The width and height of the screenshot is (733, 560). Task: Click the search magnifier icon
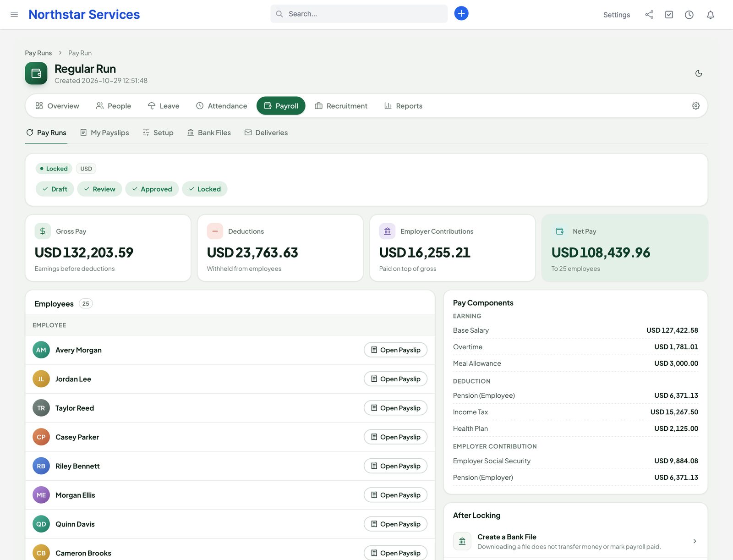279,14
